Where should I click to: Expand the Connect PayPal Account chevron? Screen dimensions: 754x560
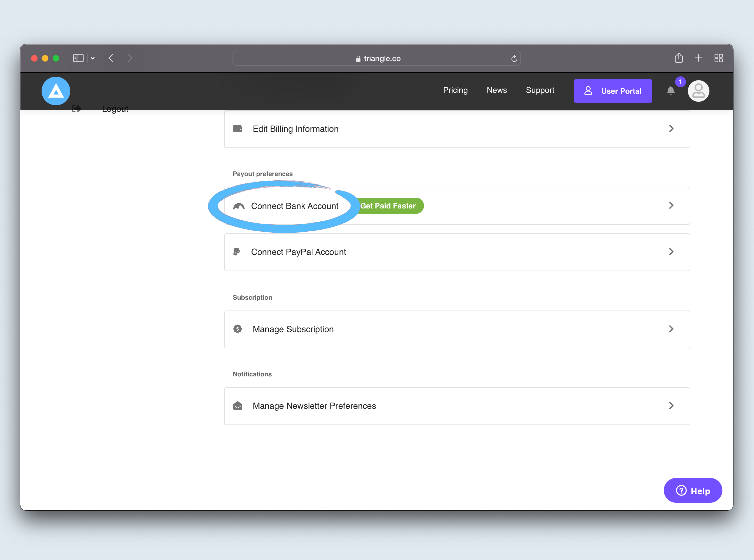671,252
